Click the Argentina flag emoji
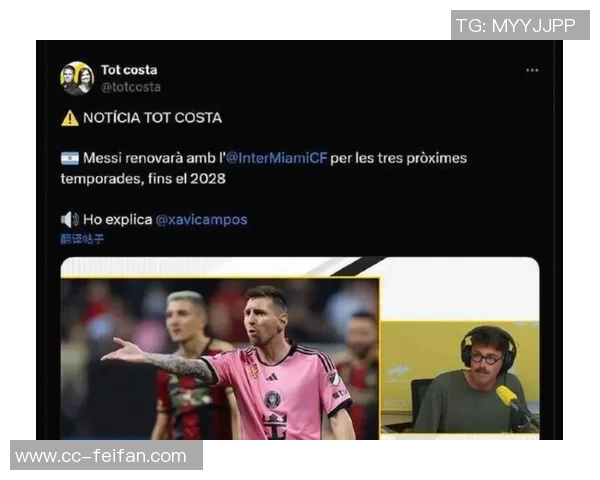The height and width of the screenshot is (480, 600). 70,158
